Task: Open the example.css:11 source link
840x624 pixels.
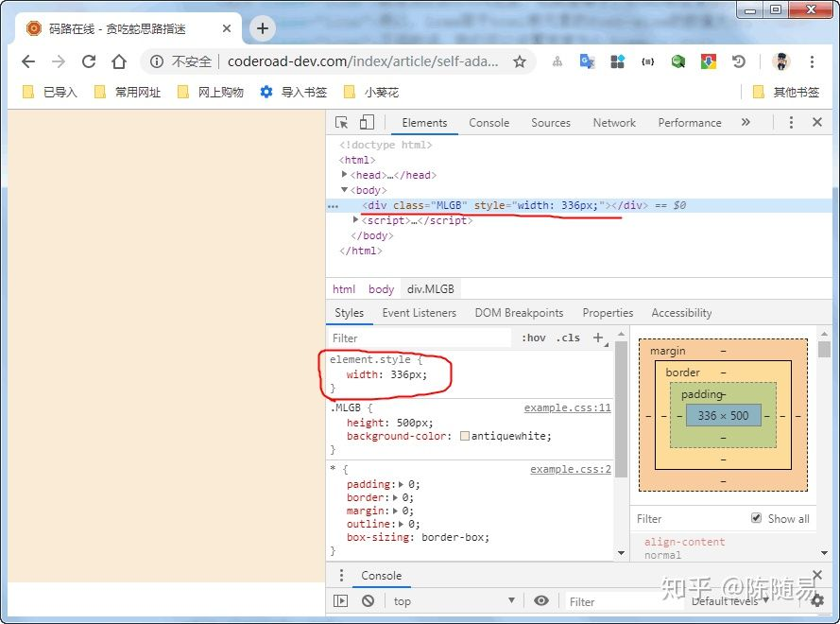Action: click(x=567, y=408)
